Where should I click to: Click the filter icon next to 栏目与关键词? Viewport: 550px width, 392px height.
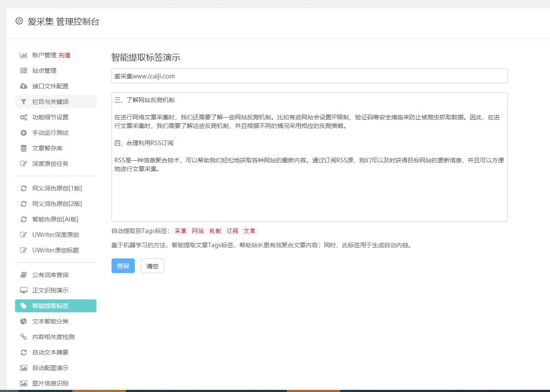(25, 102)
